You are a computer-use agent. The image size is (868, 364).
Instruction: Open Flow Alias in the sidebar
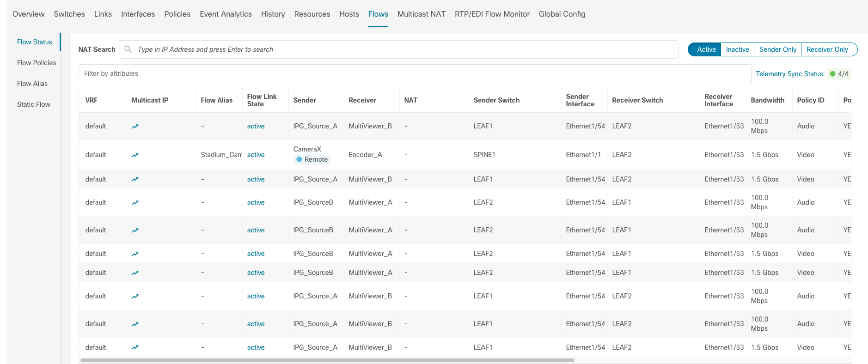point(32,84)
